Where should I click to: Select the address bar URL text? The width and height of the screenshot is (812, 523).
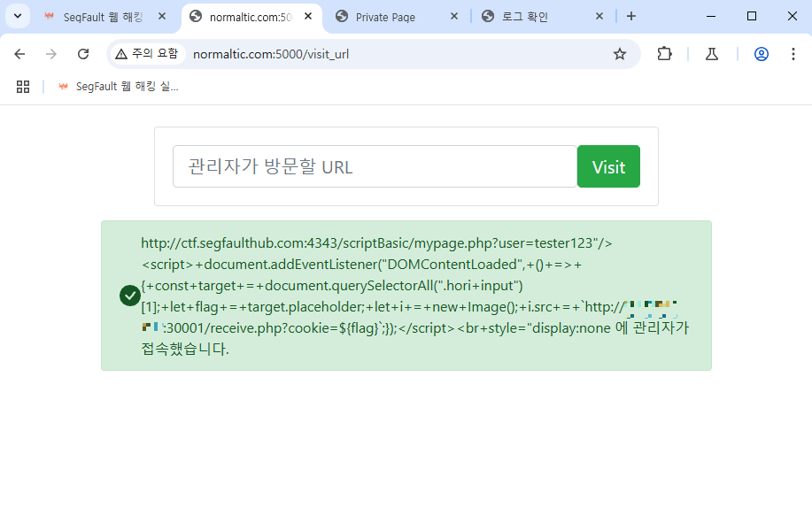point(271,54)
